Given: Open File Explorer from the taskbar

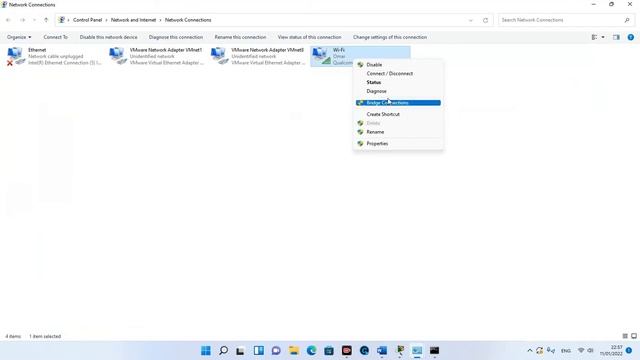Looking at the screenshot, I should [x=293, y=351].
